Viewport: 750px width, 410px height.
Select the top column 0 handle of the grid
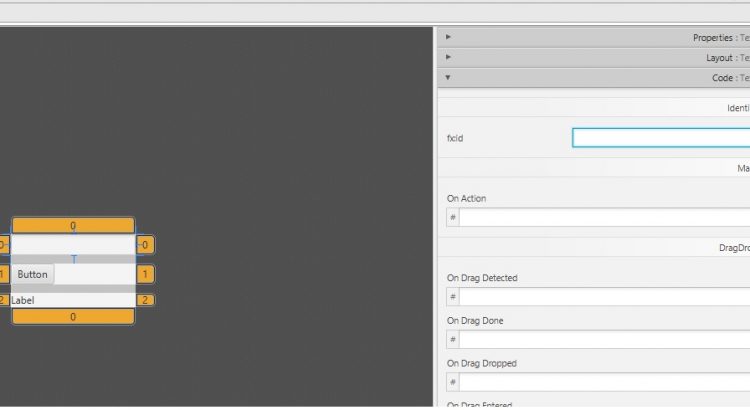pyautogui.click(x=73, y=226)
